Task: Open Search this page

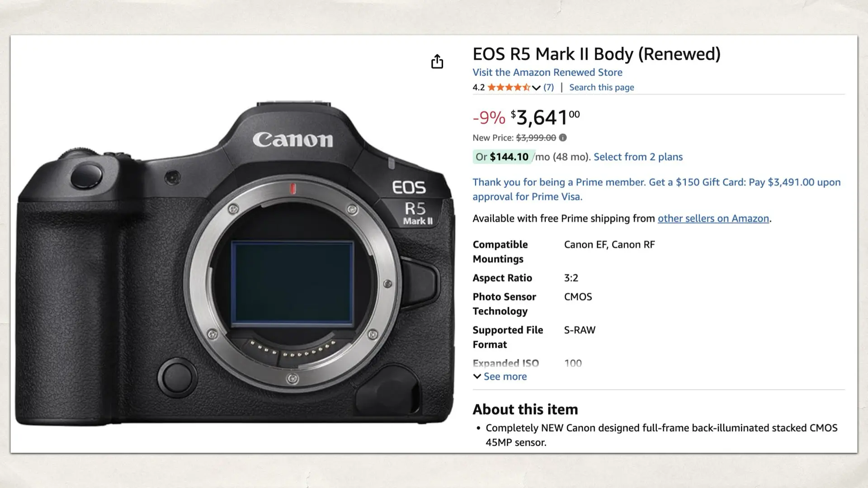Action: click(x=601, y=87)
